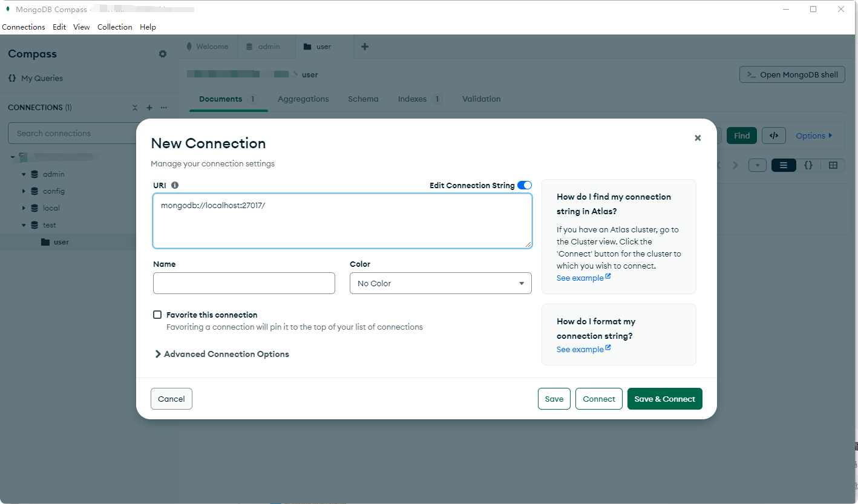
Task: Click the test database icon
Action: [34, 225]
